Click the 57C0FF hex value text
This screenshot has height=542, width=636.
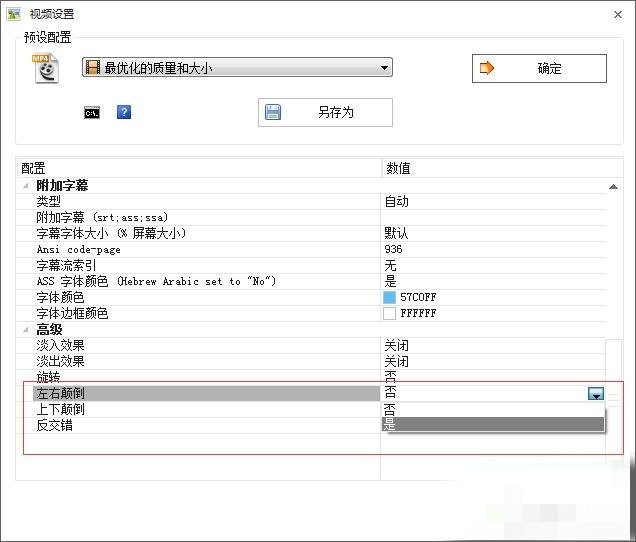tap(418, 297)
